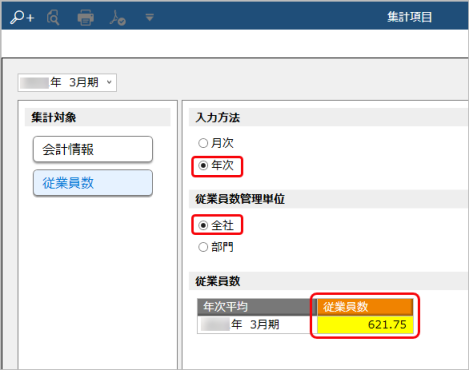Click the 従業員数 orange column header
The width and height of the screenshot is (469, 370).
(x=365, y=307)
